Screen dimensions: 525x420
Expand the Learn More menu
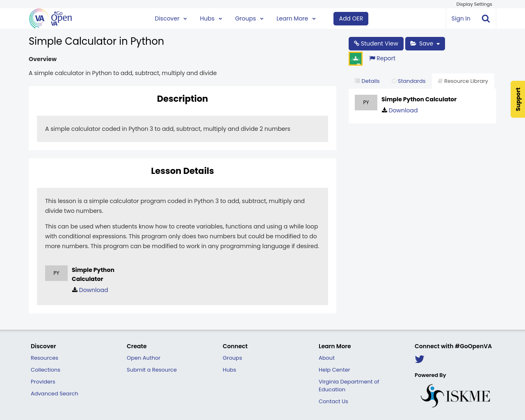click(296, 18)
